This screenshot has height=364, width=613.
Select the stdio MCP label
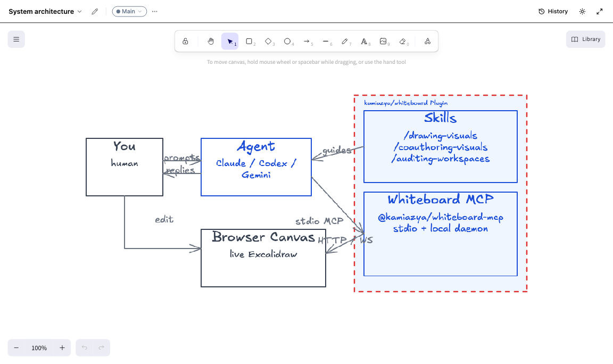point(319,221)
